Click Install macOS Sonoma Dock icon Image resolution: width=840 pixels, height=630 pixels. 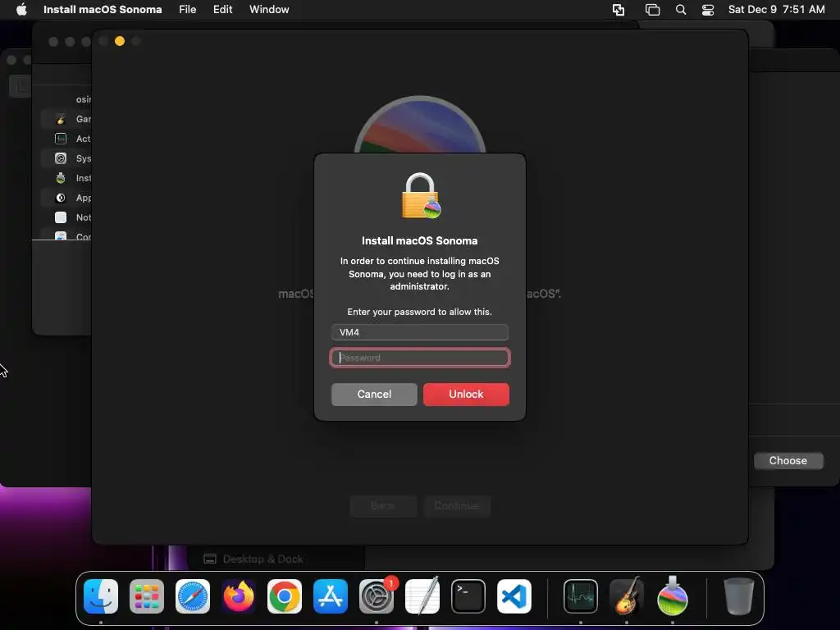click(673, 596)
